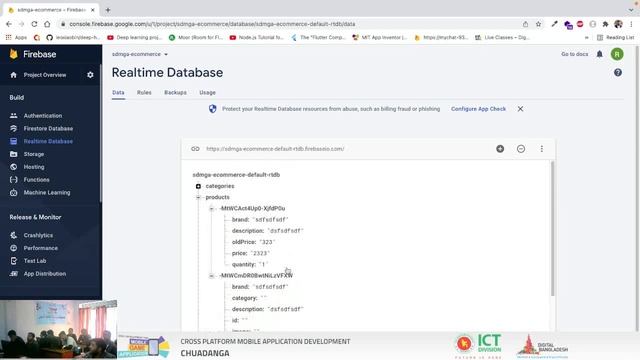Switch to the Data tab
Viewport: 640px width, 360px height.
(x=118, y=93)
